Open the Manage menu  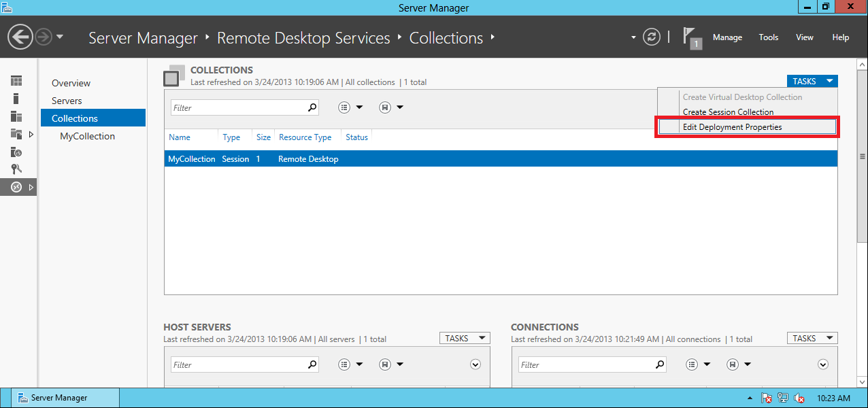pos(727,37)
